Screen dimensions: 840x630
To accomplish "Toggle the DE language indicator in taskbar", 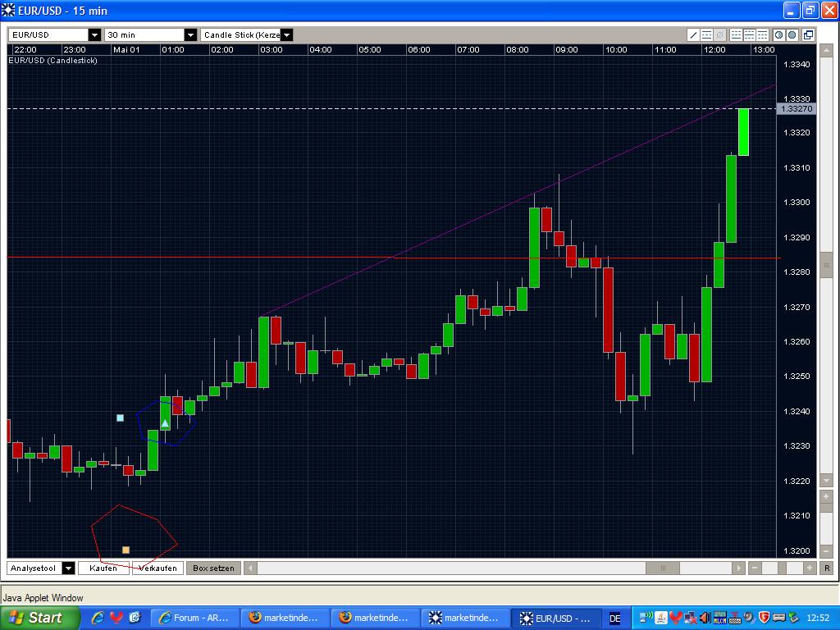I will coord(614,616).
